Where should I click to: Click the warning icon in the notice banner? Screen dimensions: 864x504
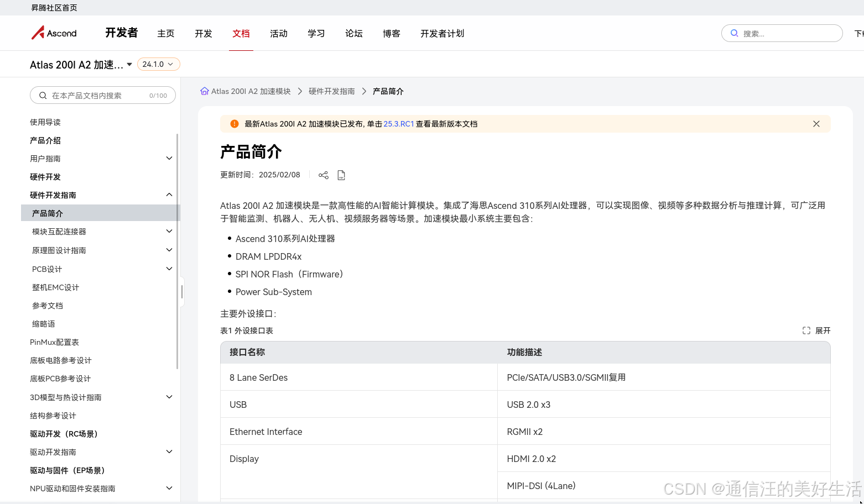[234, 124]
